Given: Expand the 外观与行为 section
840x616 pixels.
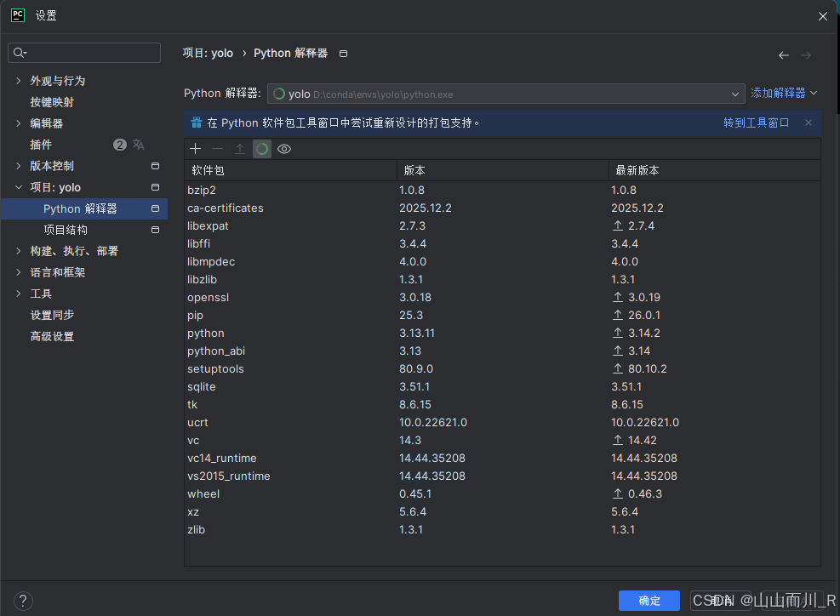Looking at the screenshot, I should (x=18, y=81).
